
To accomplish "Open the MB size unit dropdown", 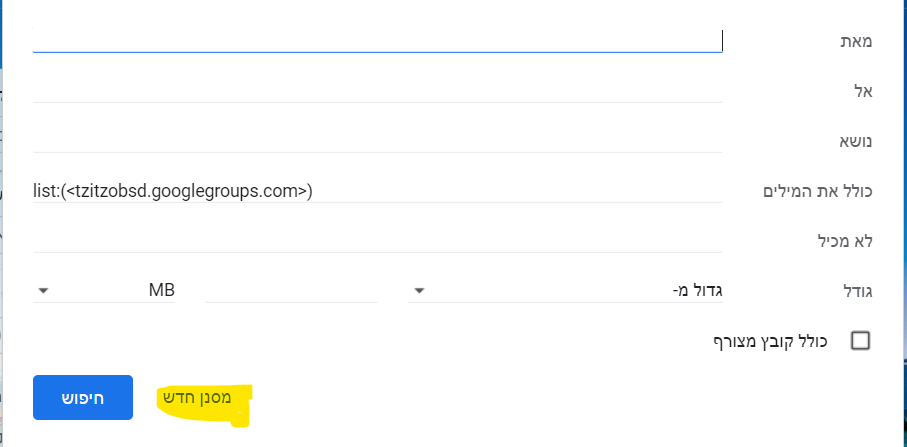I will click(105, 291).
